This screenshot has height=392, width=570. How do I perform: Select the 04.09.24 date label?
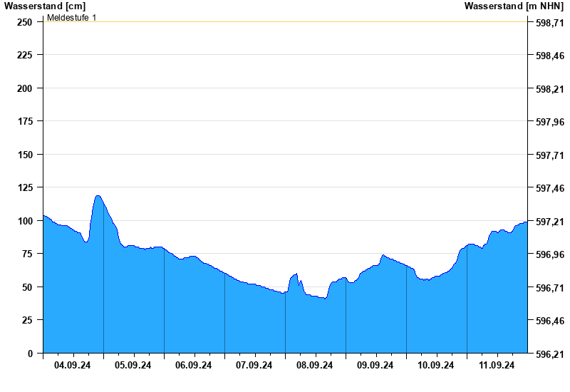tap(73, 366)
